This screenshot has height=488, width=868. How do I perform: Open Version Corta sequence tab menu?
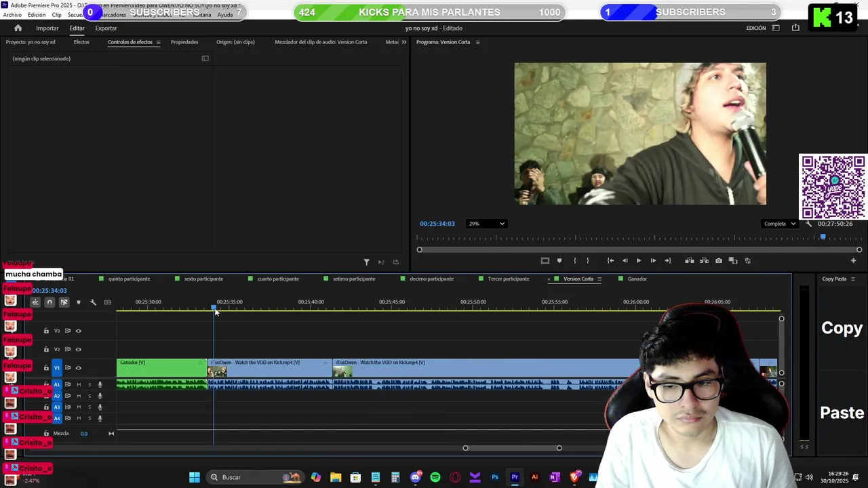tap(599, 279)
